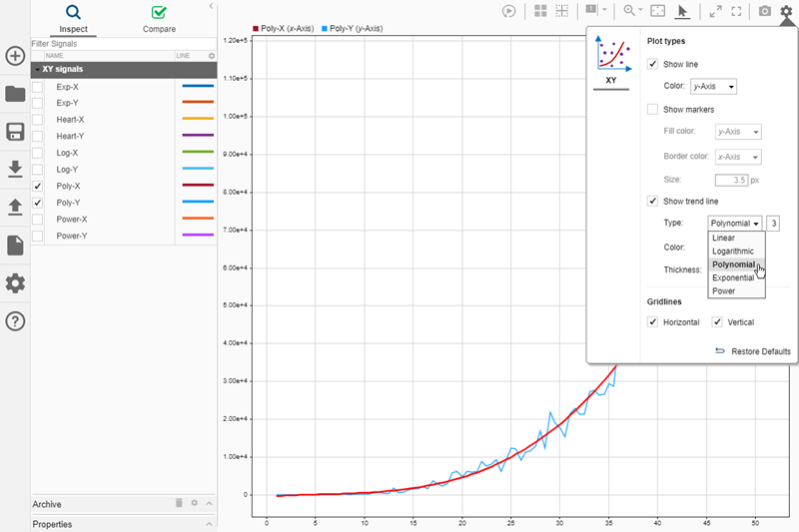Click the add new signal plus icon

pos(15,56)
